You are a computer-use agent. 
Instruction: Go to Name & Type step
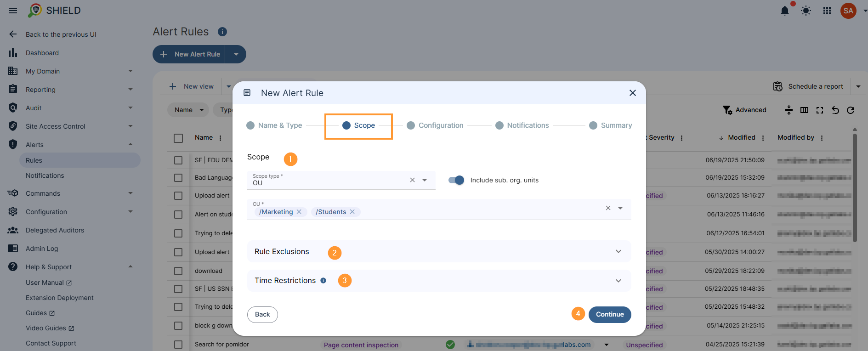pos(274,125)
